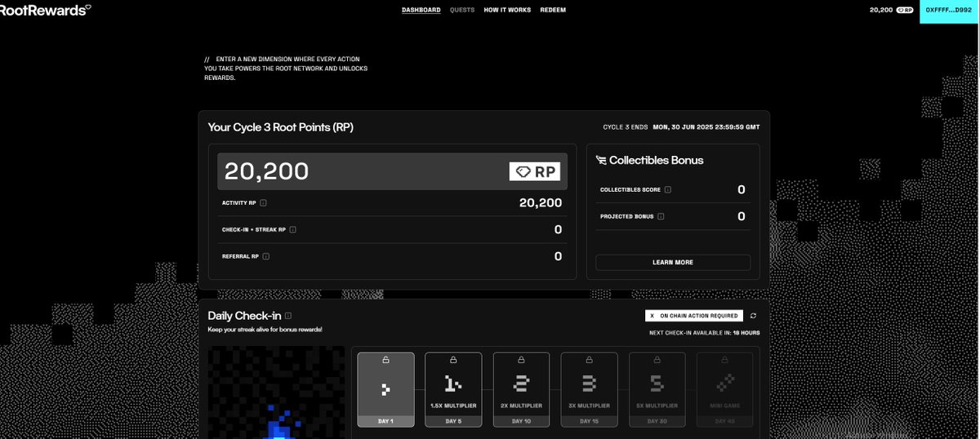Viewport: 980px width, 439px height.
Task: Click Next Check-in Available In text
Action: 705,333
